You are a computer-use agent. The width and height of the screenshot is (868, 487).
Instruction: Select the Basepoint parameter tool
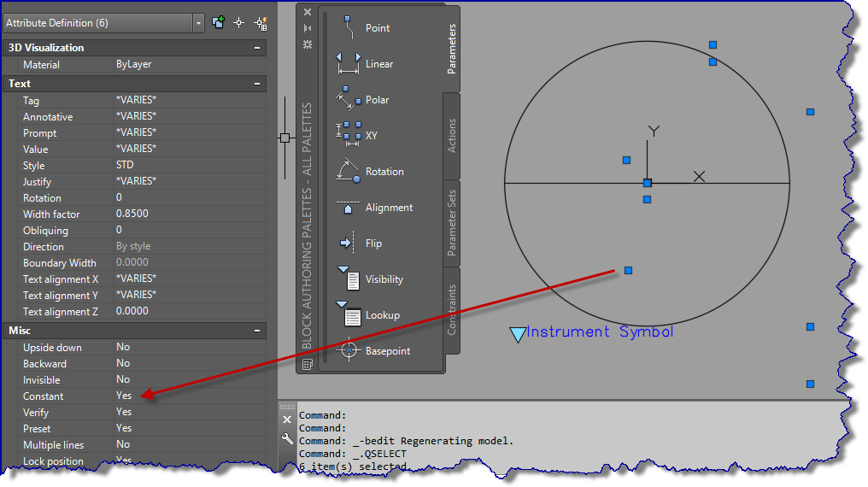[372, 351]
